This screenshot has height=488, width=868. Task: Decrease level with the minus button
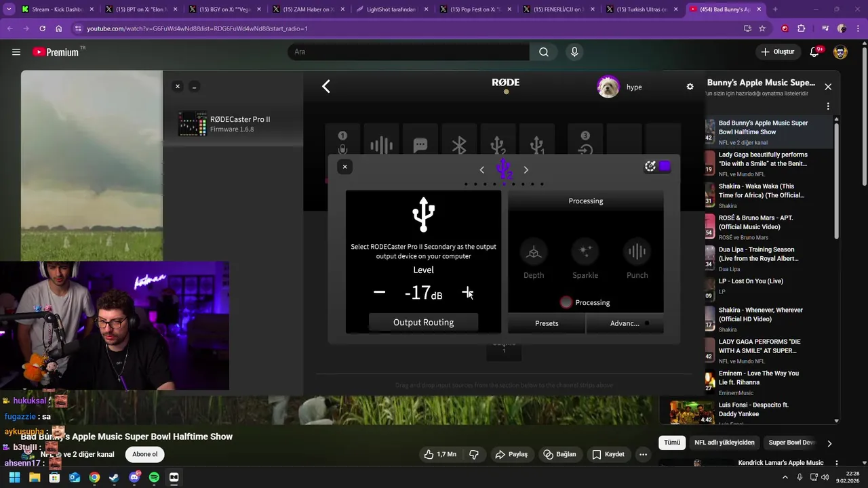pyautogui.click(x=379, y=292)
